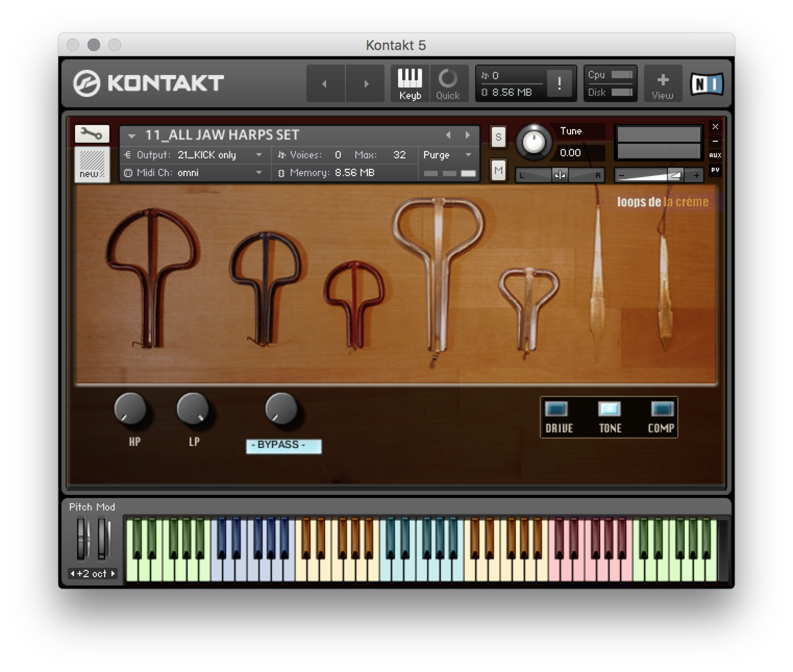Enable the TONE effect
793x672 pixels.
pyautogui.click(x=609, y=408)
